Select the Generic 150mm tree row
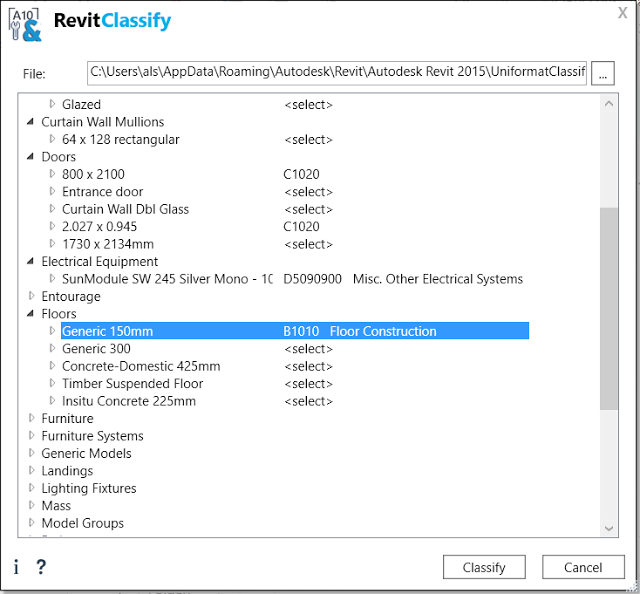This screenshot has height=594, width=640. coord(295,331)
